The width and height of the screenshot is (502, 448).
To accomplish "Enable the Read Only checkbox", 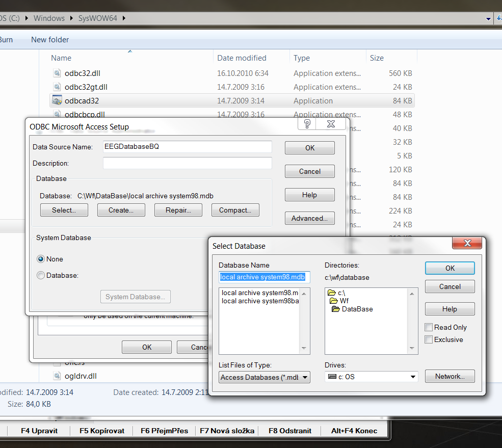I will 429,327.
